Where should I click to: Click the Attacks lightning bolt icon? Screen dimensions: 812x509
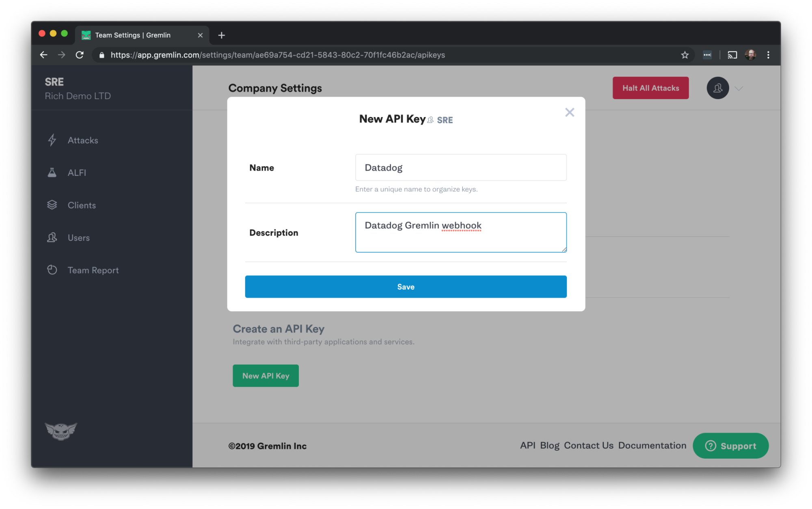52,140
